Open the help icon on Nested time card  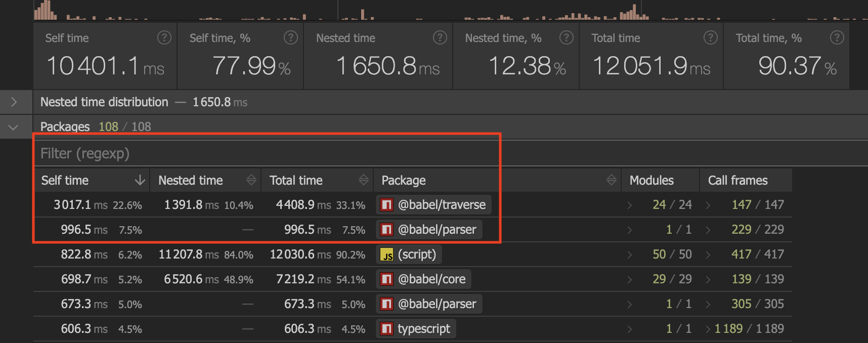pos(440,37)
